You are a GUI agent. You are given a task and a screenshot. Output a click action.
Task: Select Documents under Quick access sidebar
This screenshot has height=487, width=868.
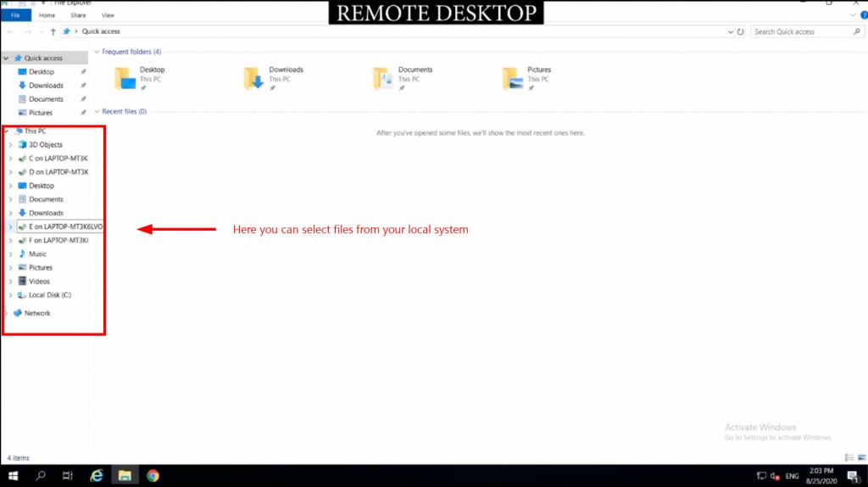[x=46, y=99]
